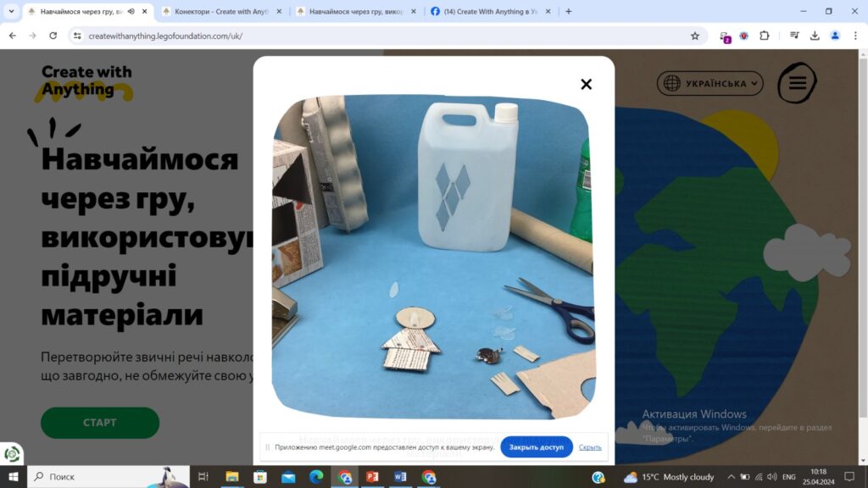Reload the page
Viewport: 868px width, 488px height.
point(53,36)
